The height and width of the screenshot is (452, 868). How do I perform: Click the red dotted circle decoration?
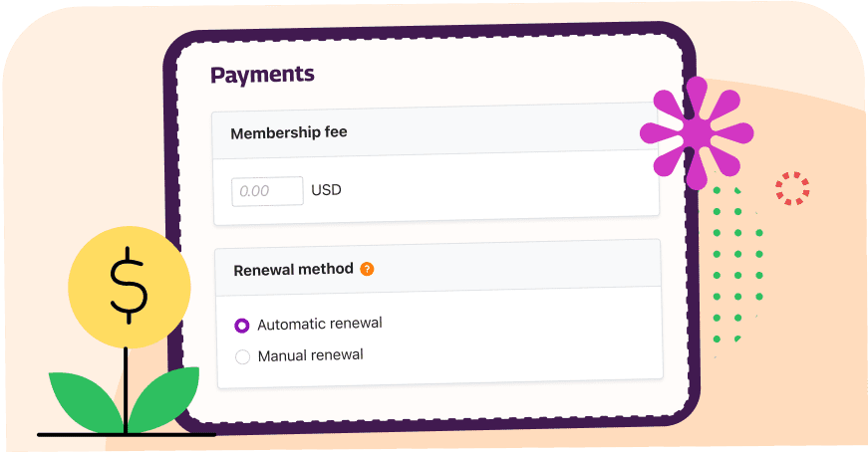click(x=792, y=188)
